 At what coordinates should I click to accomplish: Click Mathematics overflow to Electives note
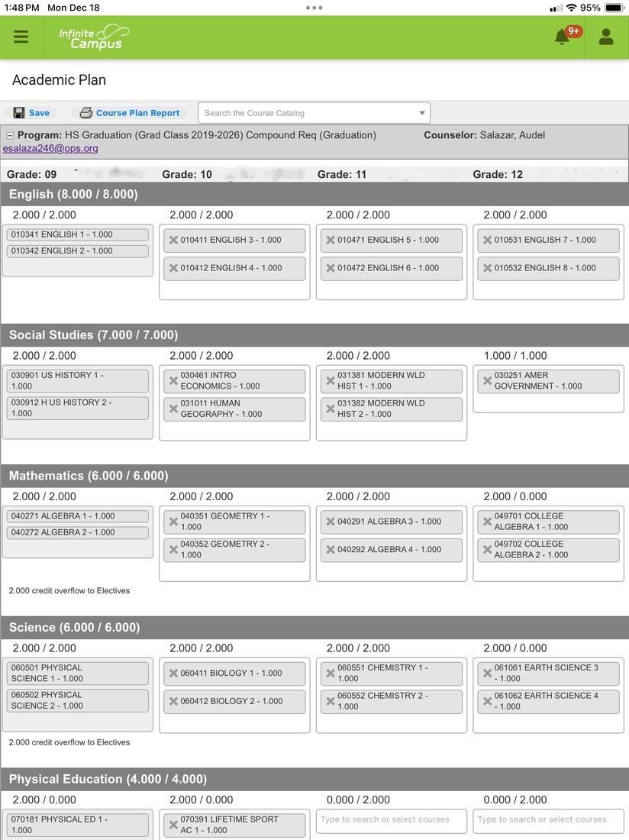(x=69, y=591)
